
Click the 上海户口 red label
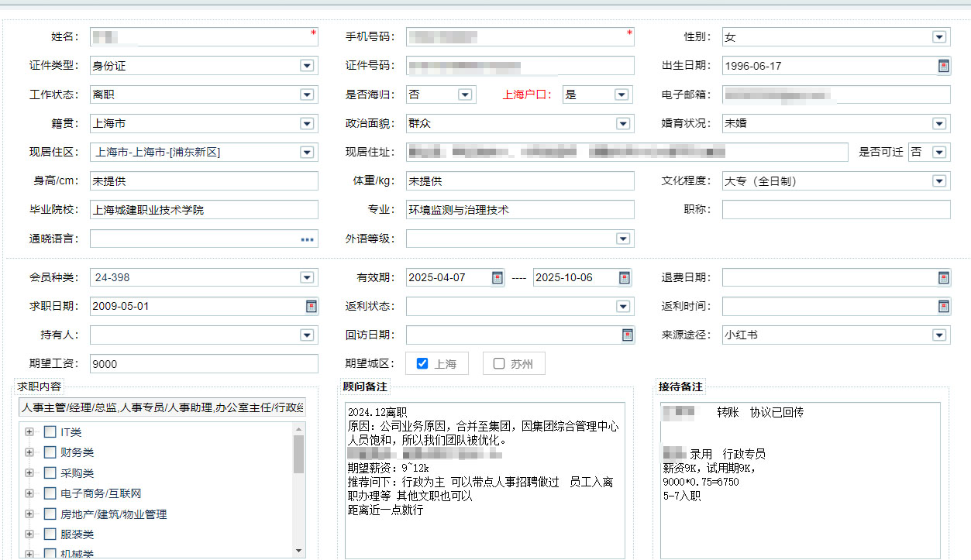tap(527, 94)
